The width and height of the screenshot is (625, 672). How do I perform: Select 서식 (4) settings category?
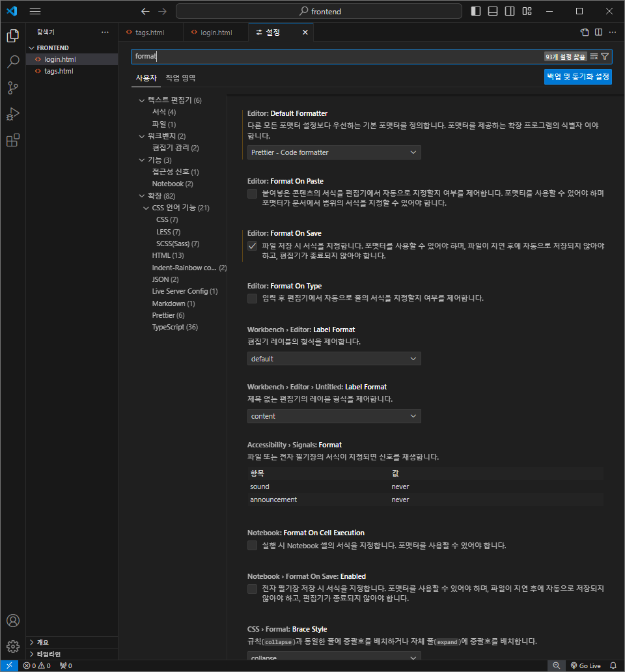pyautogui.click(x=163, y=112)
